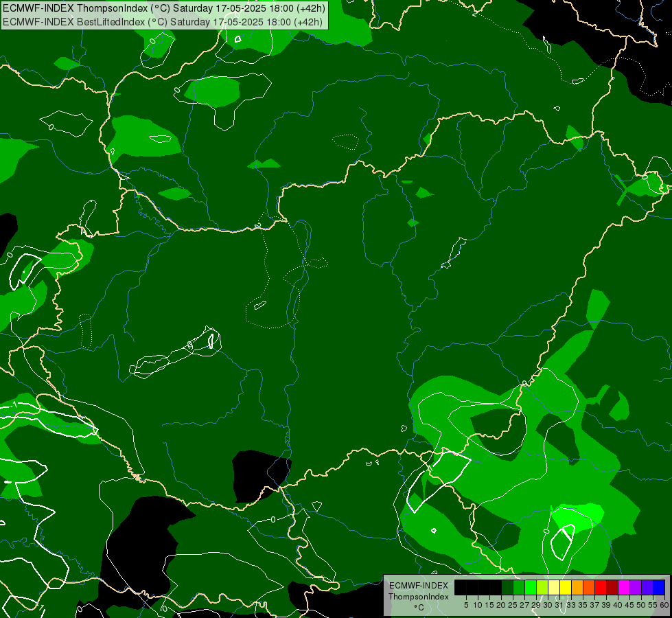Pick the yellow 31–33 legend swatch
Image resolution: width=672 pixels, height=618 pixels.
[566, 587]
